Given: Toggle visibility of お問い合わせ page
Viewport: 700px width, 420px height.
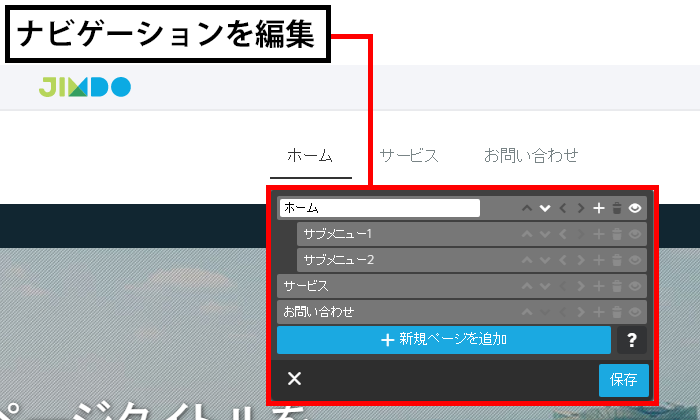Looking at the screenshot, I should [x=635, y=312].
